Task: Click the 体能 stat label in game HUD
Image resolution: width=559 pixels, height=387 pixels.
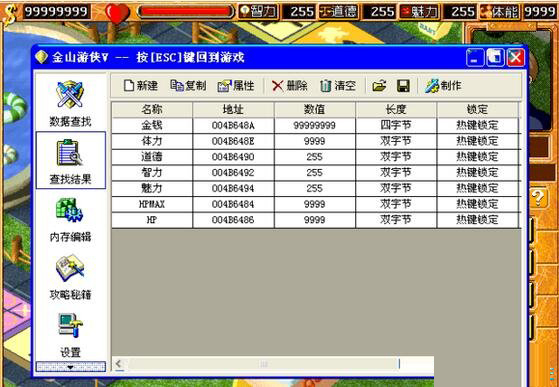Action: pos(499,11)
